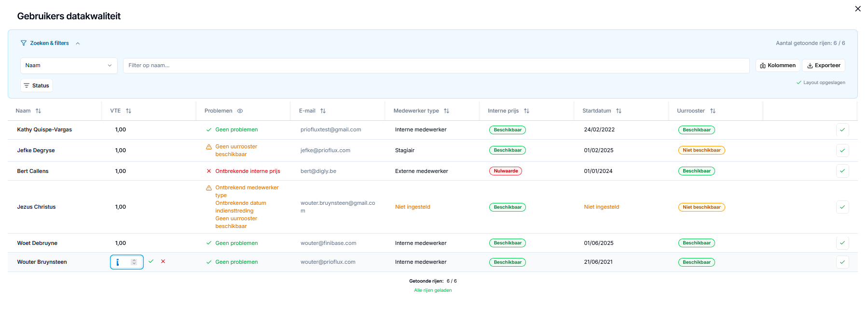Click the email priofluxtest@gmail.com
The width and height of the screenshot is (868, 314).
pyautogui.click(x=331, y=130)
